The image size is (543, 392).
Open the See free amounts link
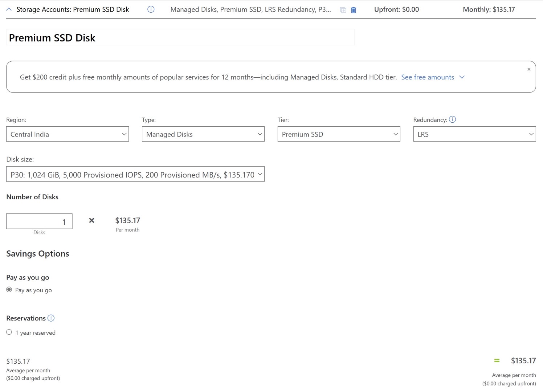tap(428, 77)
